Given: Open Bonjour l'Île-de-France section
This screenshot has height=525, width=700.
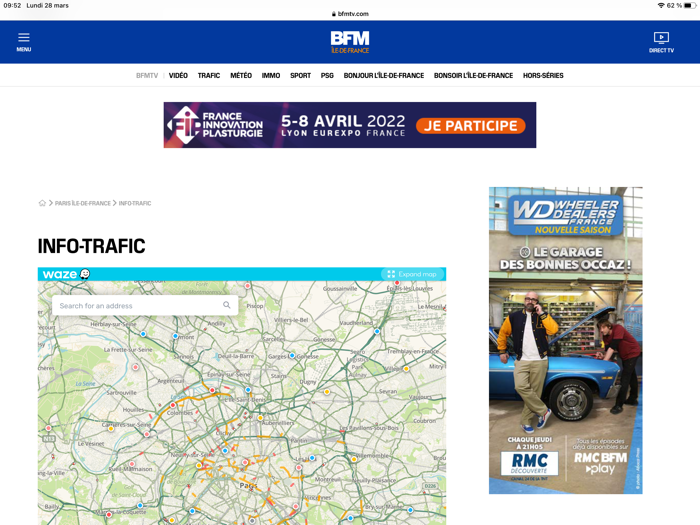Looking at the screenshot, I should (384, 75).
